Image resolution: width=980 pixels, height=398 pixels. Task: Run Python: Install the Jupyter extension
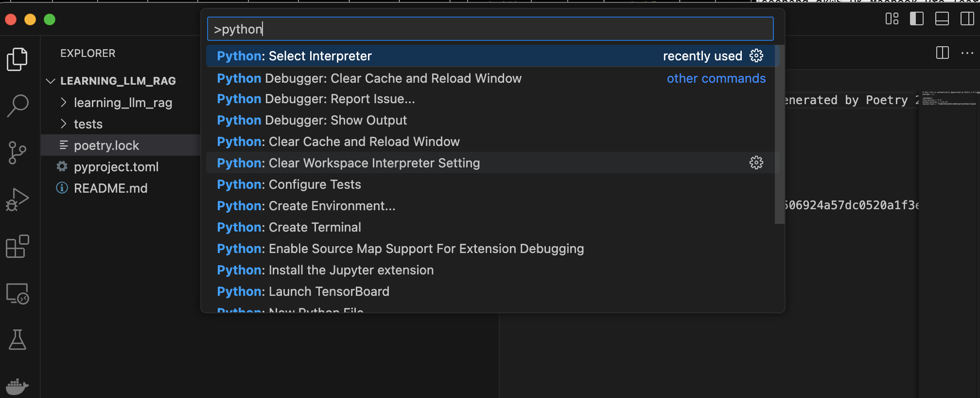pyautogui.click(x=490, y=270)
